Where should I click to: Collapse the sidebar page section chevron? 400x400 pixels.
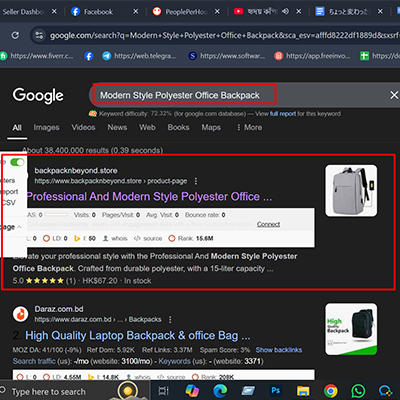click(19, 227)
